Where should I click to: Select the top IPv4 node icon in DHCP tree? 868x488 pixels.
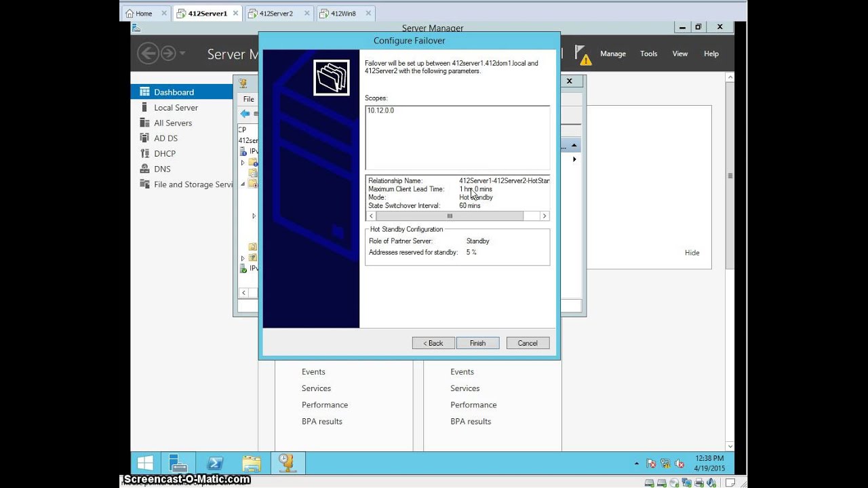245,151
